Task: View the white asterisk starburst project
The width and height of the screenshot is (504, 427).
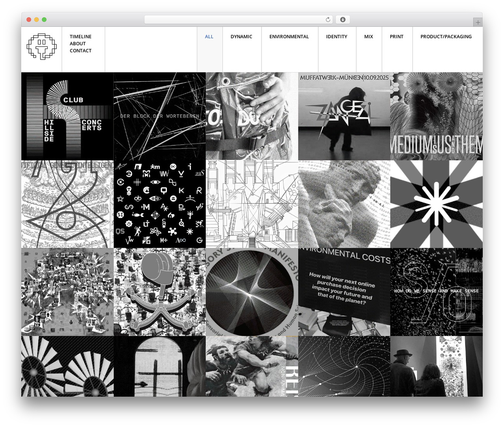Action: 436,204
